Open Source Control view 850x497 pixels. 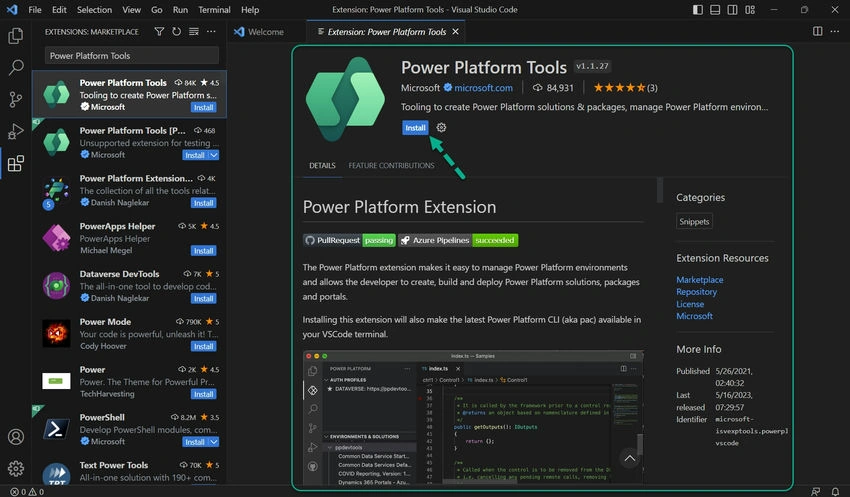point(16,99)
